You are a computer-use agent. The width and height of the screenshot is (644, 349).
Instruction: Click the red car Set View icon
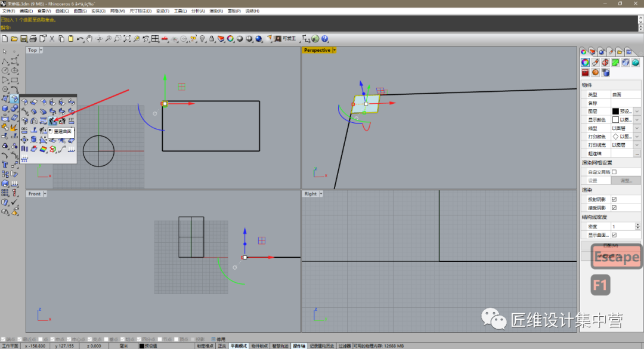[x=165, y=39]
